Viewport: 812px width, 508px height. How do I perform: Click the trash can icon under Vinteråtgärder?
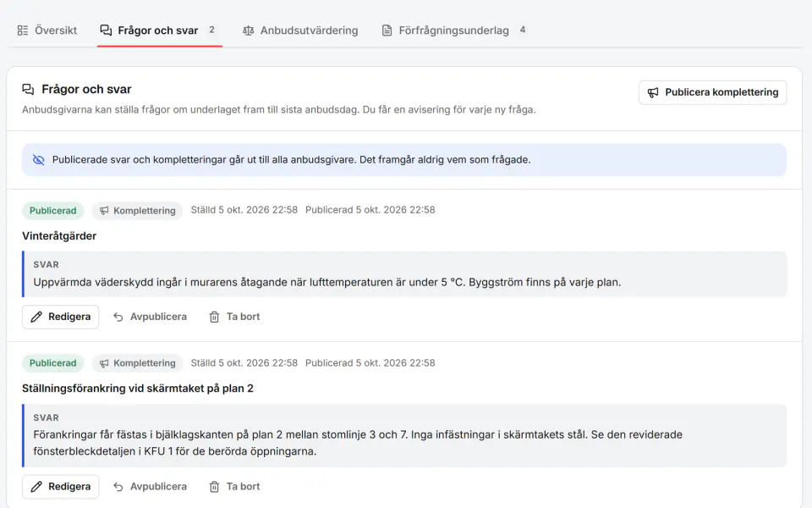click(x=214, y=317)
